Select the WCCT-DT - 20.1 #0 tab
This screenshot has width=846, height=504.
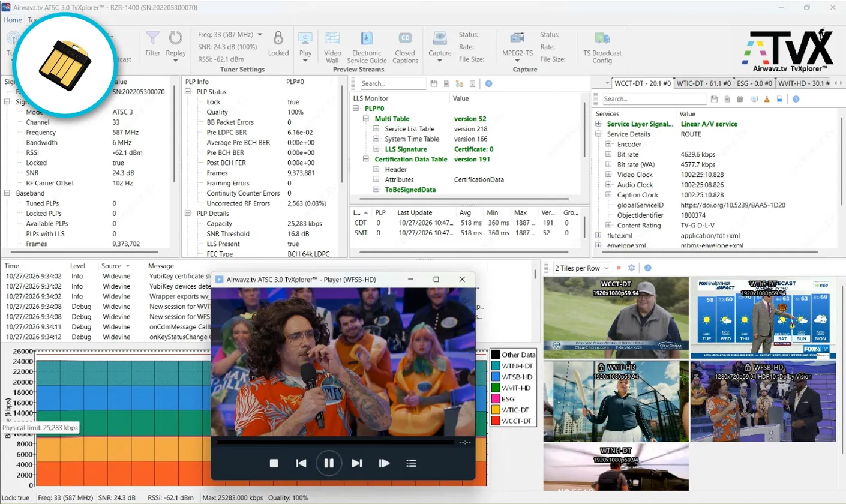pyautogui.click(x=643, y=83)
